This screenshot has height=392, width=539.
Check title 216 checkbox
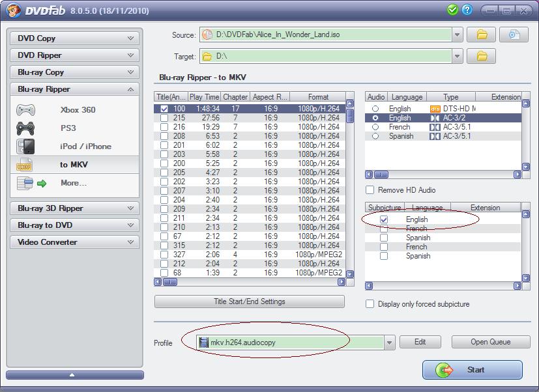tap(164, 127)
